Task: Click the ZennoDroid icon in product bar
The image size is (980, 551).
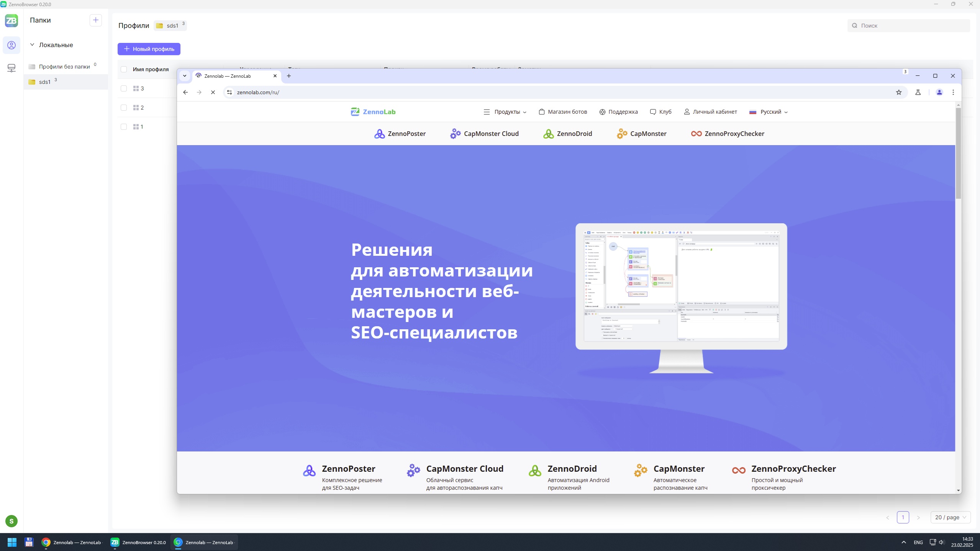Action: point(548,134)
